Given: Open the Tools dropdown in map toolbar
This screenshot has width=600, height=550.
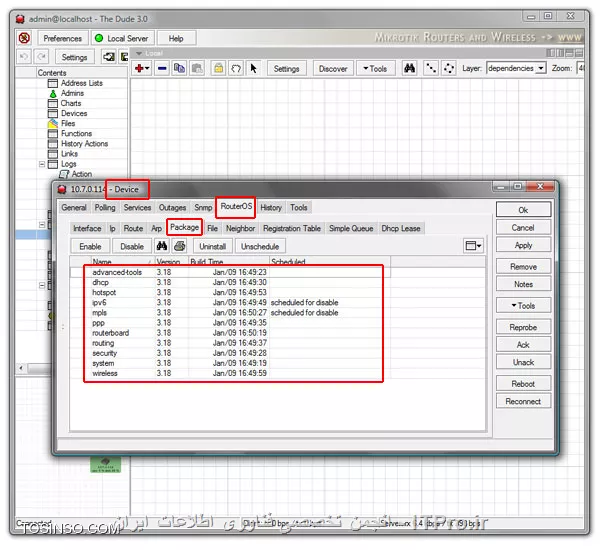Looking at the screenshot, I should coord(375,69).
